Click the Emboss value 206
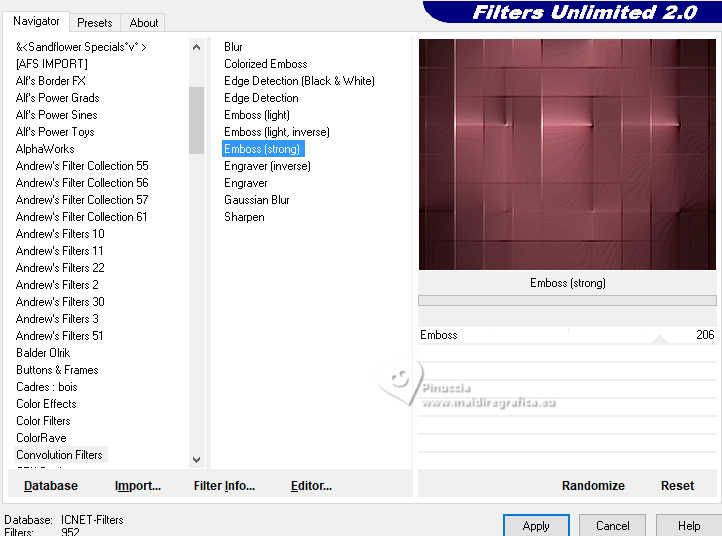 click(705, 335)
